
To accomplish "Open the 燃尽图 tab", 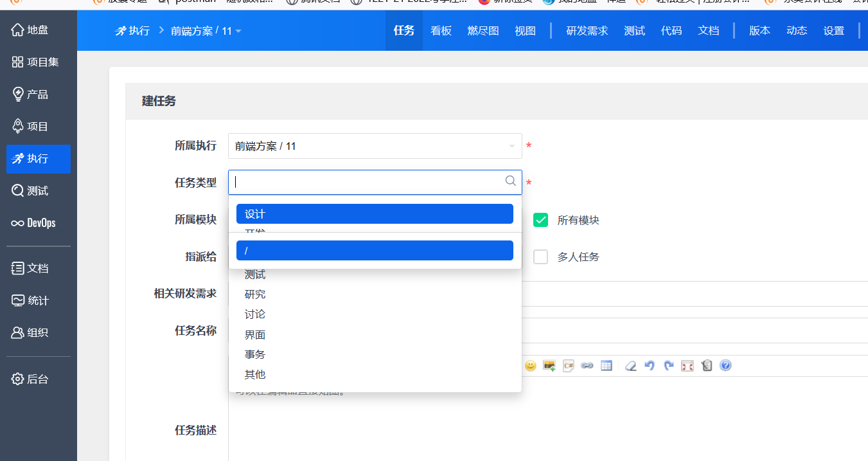I will [x=483, y=31].
